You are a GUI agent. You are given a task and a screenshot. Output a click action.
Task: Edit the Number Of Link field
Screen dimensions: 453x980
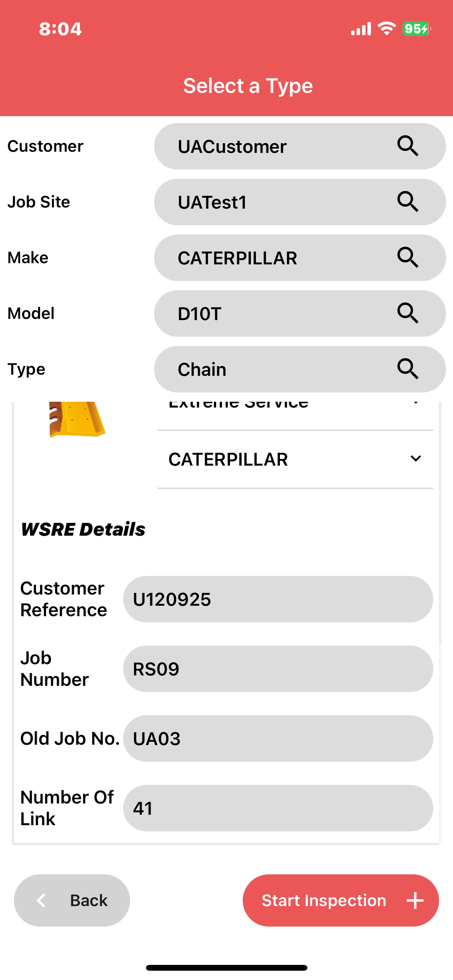pos(278,808)
